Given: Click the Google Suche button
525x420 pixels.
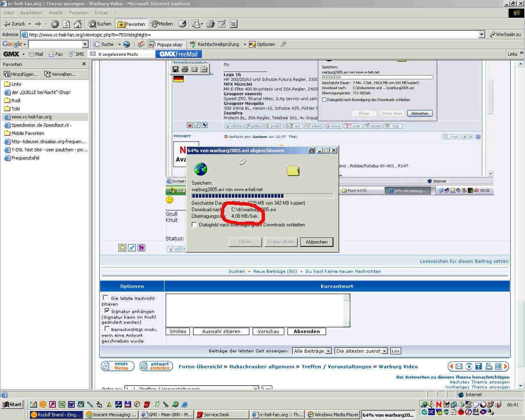Looking at the screenshot, I should [104, 44].
